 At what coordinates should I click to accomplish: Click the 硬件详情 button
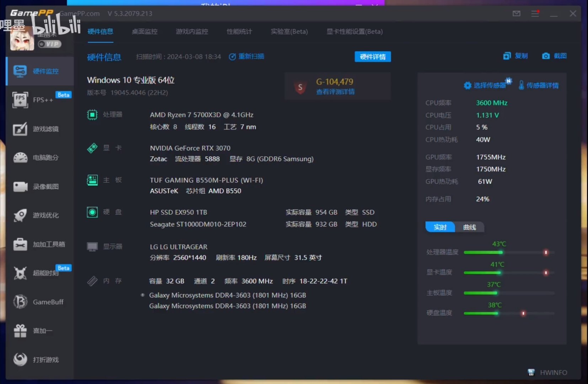pos(373,57)
